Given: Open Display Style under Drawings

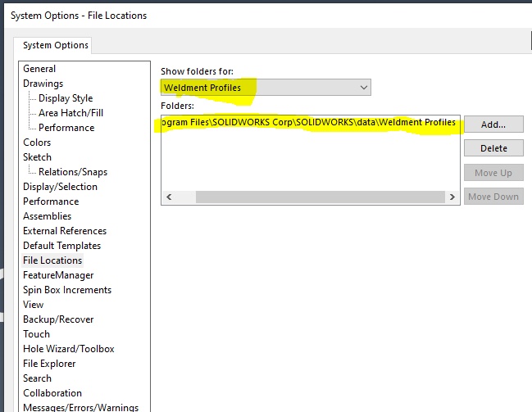Looking at the screenshot, I should click(x=66, y=98).
